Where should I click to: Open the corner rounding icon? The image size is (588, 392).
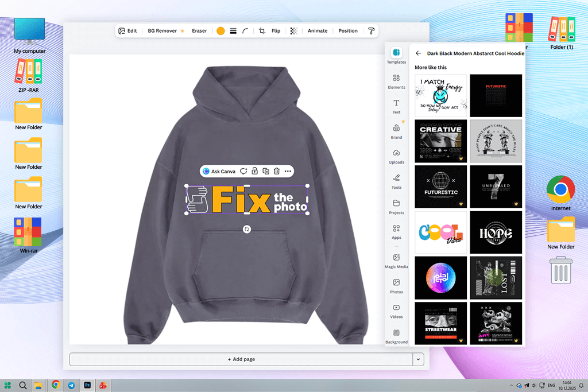[x=245, y=31]
